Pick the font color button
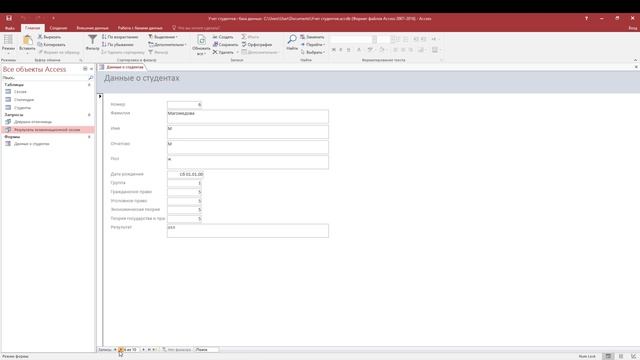The image size is (640, 360). click(x=359, y=50)
